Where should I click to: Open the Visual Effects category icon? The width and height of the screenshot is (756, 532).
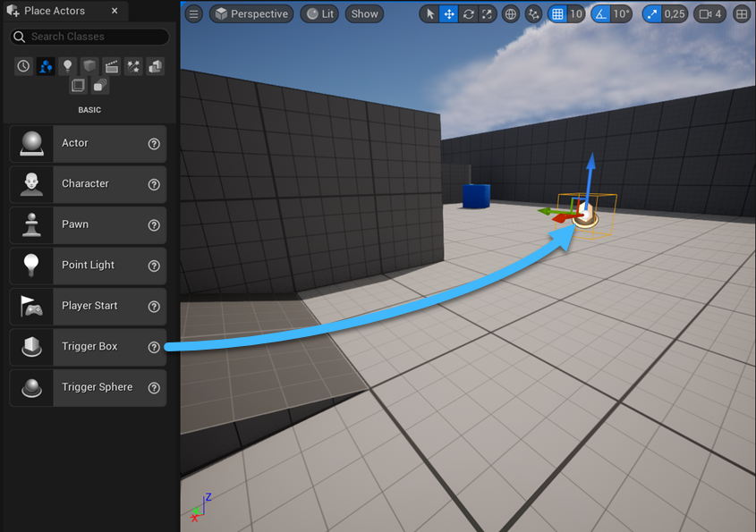pos(133,66)
